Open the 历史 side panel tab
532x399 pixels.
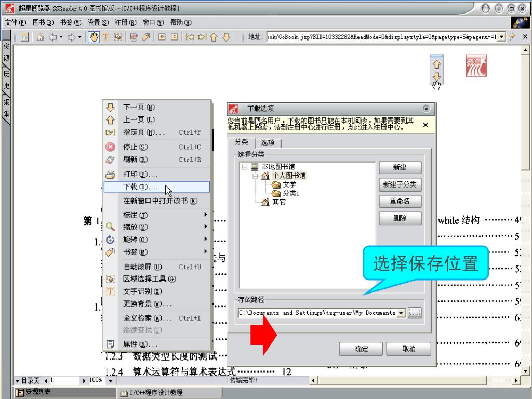coord(6,80)
